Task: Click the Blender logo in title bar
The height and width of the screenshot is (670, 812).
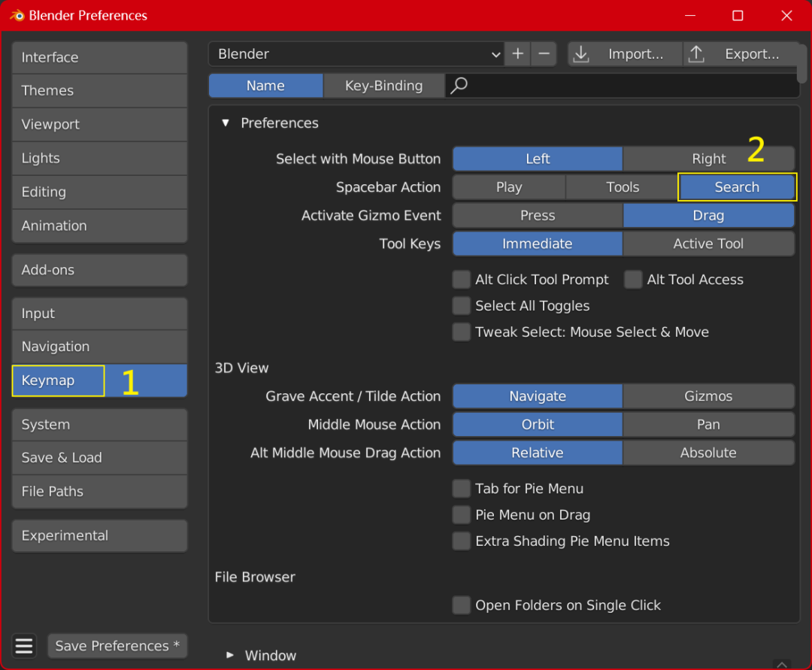Action: (x=17, y=16)
